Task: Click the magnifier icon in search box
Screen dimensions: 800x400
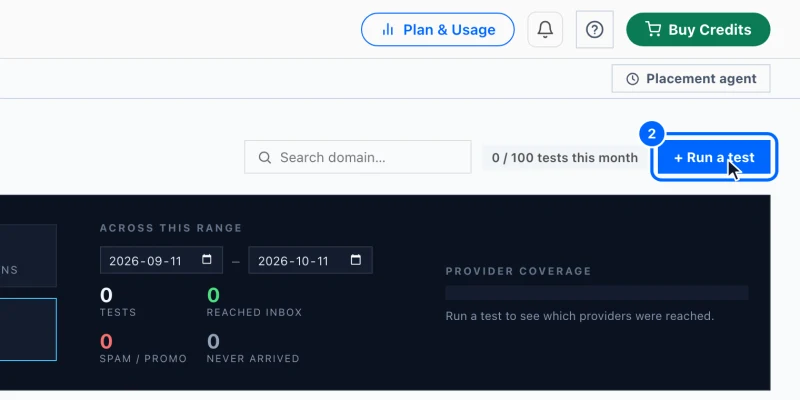Action: tap(264, 157)
